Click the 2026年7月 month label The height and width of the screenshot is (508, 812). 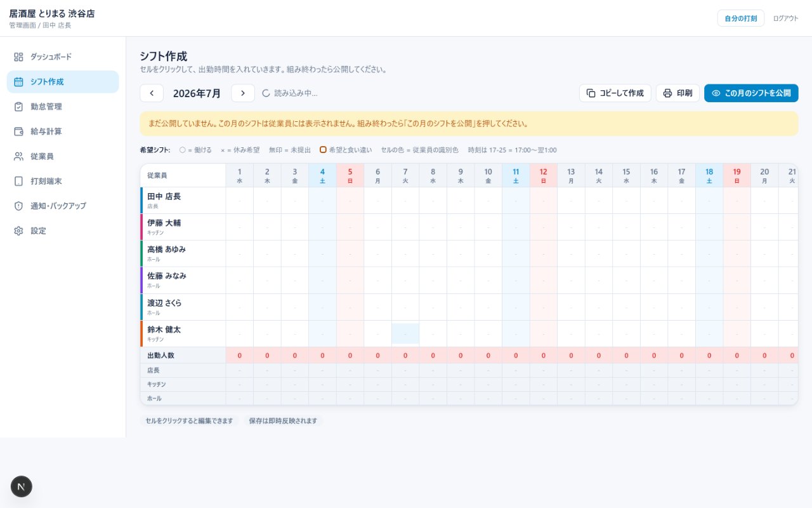coord(197,93)
